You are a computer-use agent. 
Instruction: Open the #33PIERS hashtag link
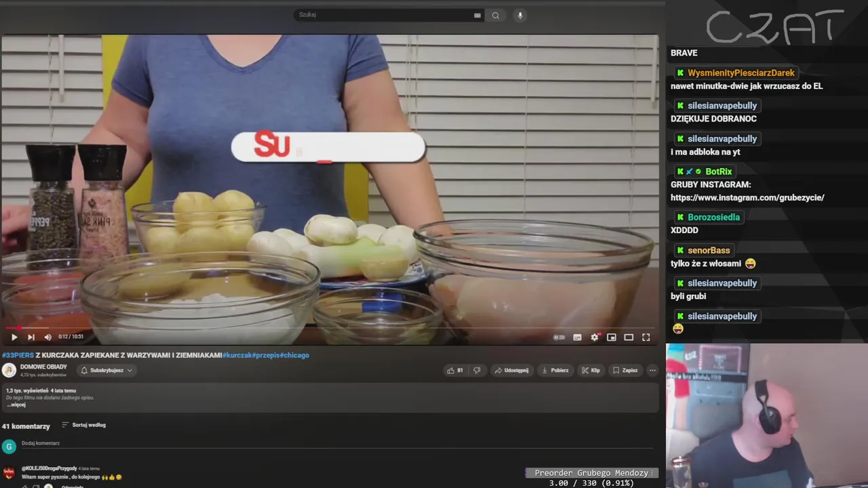point(18,355)
